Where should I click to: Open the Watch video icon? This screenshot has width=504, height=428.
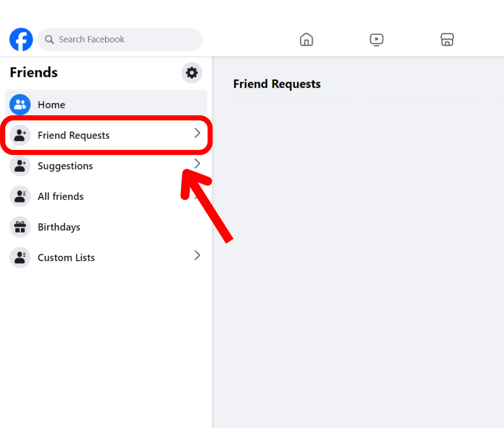click(376, 40)
